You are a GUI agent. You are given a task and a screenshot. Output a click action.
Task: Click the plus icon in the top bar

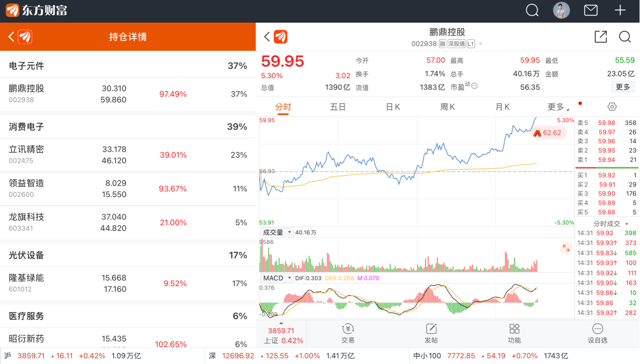(620, 10)
